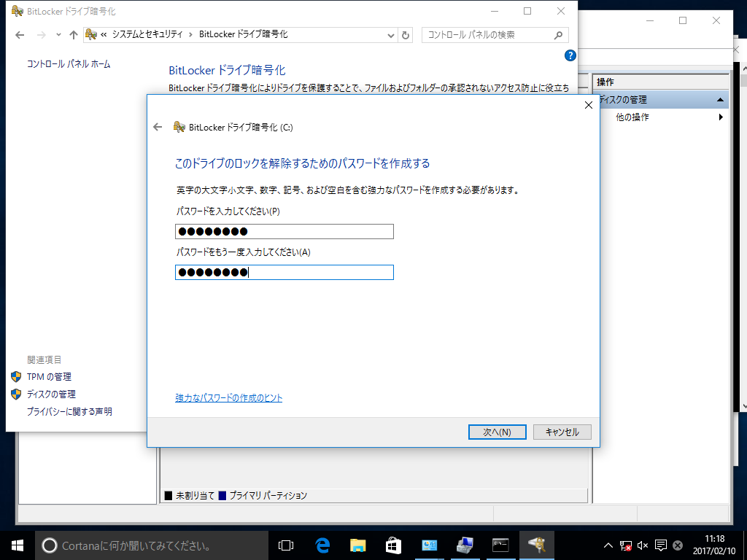Viewport: 747px width, 560px height.
Task: Click the shield icon beside TPM の管理
Action: 16,377
